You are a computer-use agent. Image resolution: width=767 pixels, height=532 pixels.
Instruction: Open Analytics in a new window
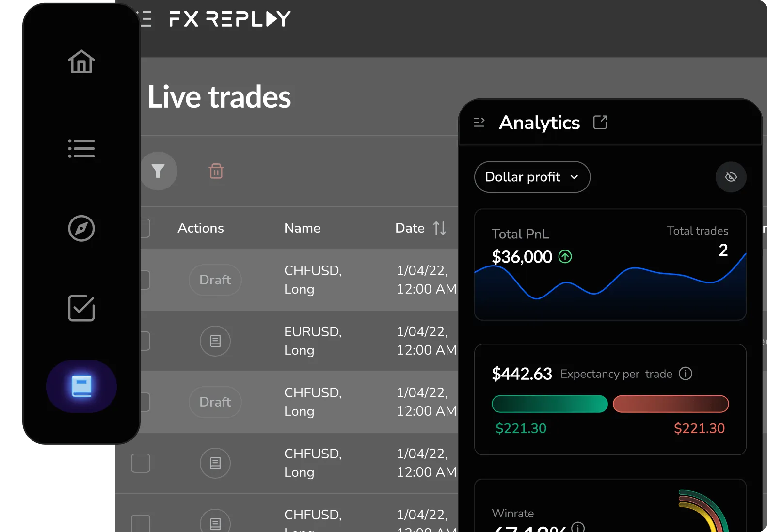coord(600,122)
